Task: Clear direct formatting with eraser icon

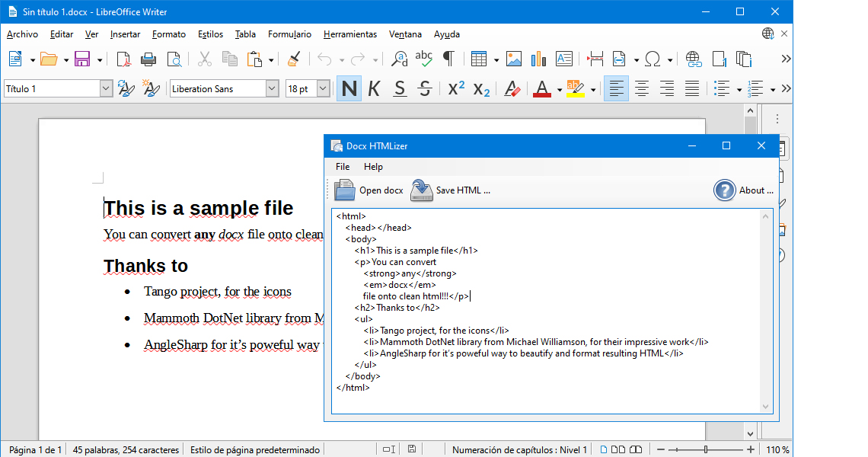Action: coord(512,88)
